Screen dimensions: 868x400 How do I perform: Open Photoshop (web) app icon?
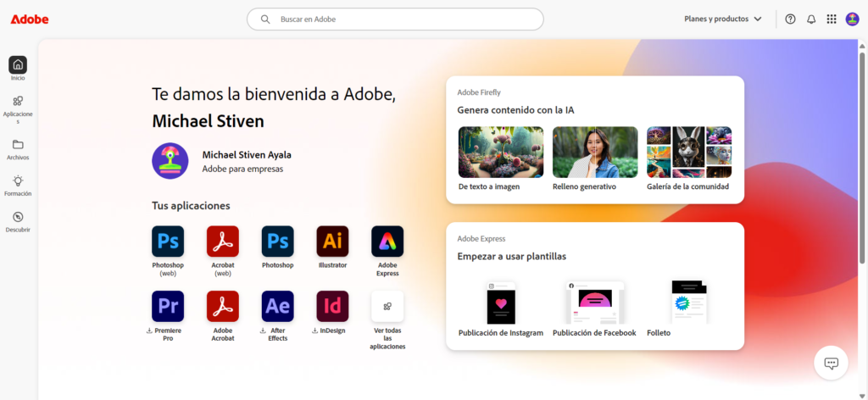click(x=168, y=242)
